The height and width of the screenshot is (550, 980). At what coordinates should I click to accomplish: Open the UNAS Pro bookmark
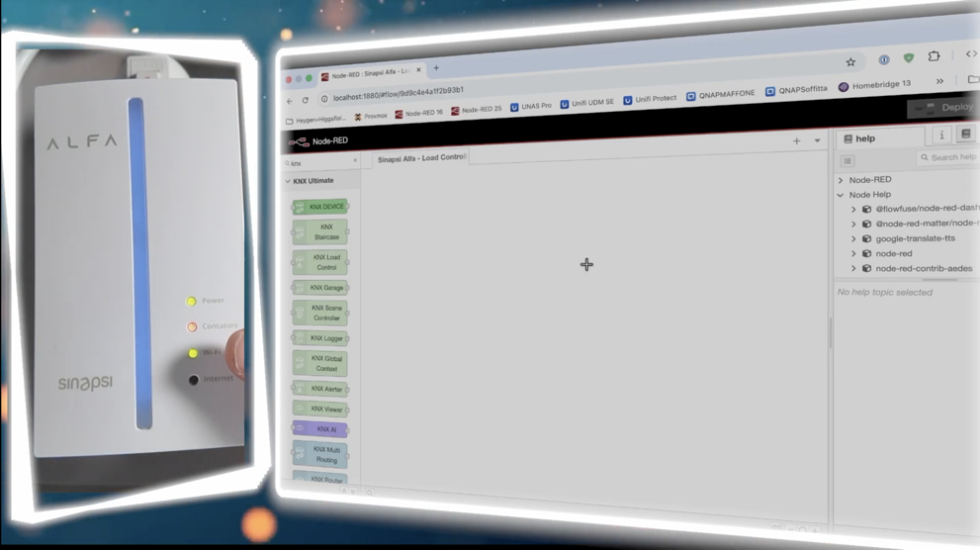point(531,106)
